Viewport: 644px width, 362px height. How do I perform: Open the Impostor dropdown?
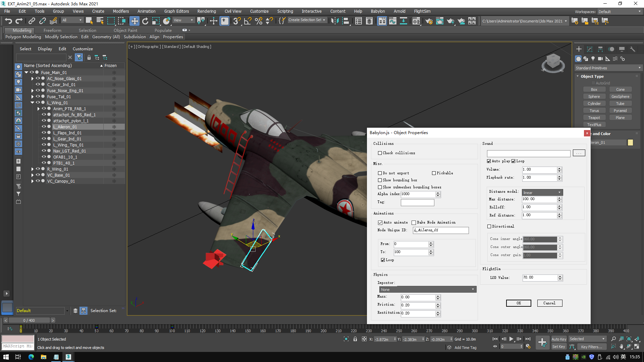tap(427, 290)
